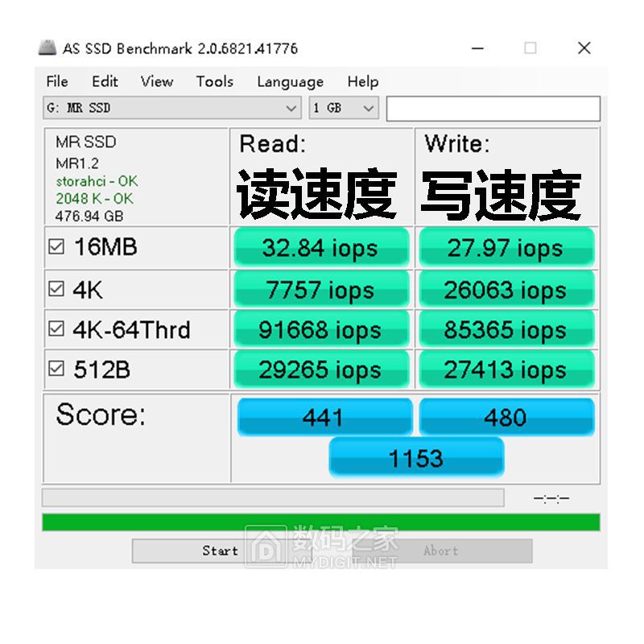
Task: Click the Read: column header
Action: pos(273,144)
